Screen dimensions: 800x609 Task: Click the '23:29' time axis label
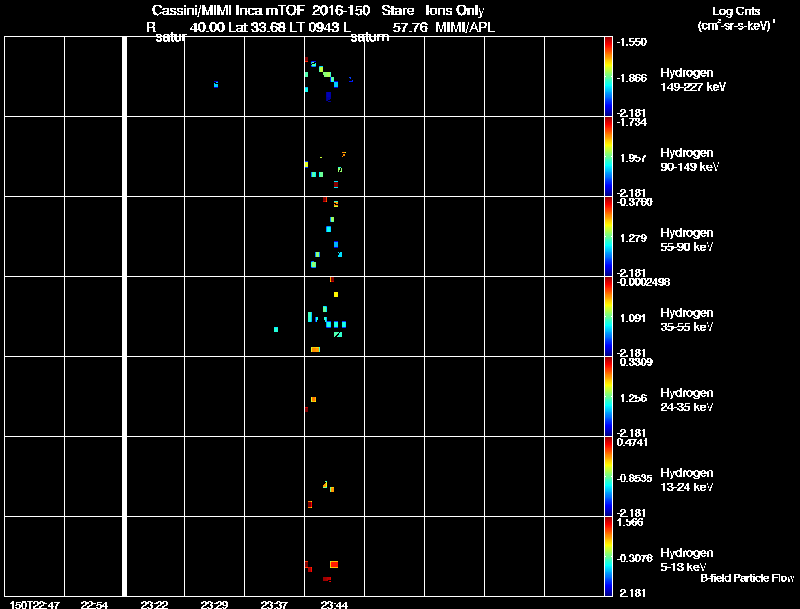coord(214,605)
